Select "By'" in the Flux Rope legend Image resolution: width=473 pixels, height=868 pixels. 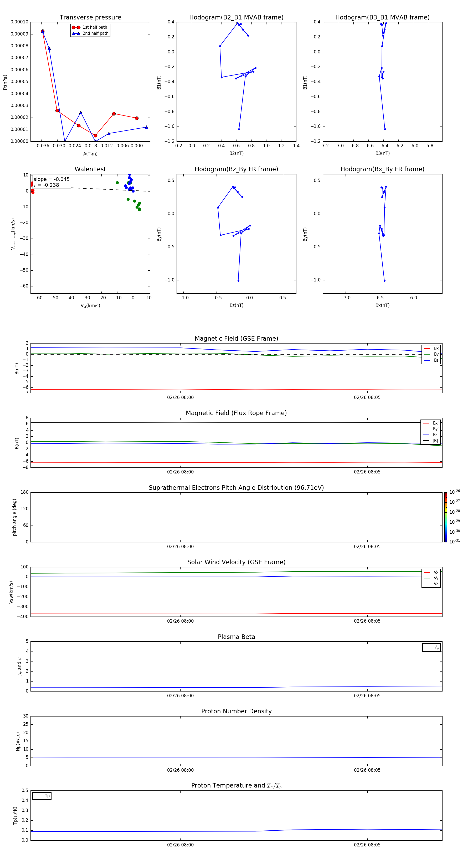tap(431, 429)
